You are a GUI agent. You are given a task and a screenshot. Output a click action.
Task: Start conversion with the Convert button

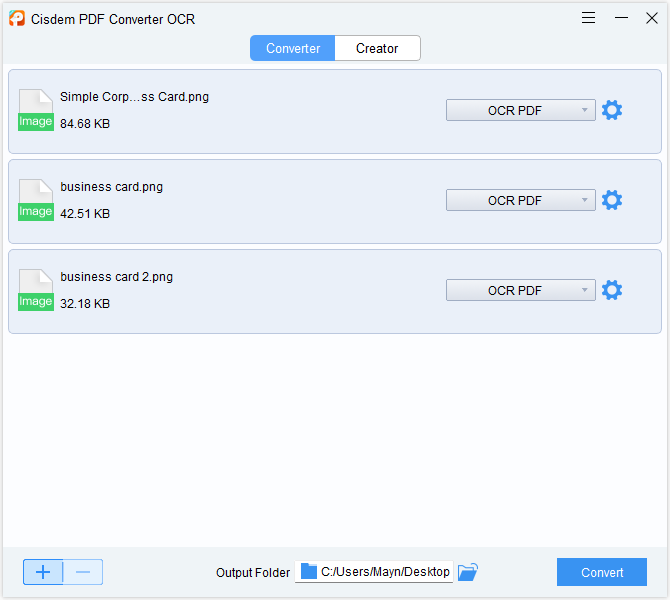[602, 572]
